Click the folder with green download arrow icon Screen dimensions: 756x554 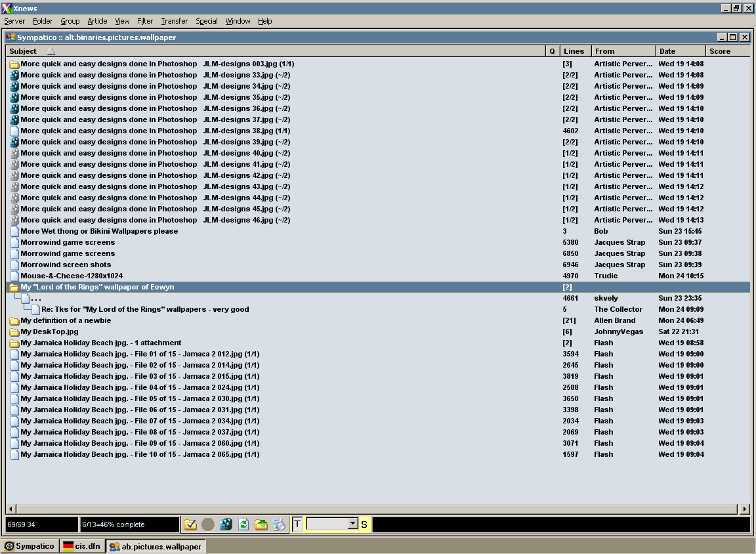tap(261, 524)
